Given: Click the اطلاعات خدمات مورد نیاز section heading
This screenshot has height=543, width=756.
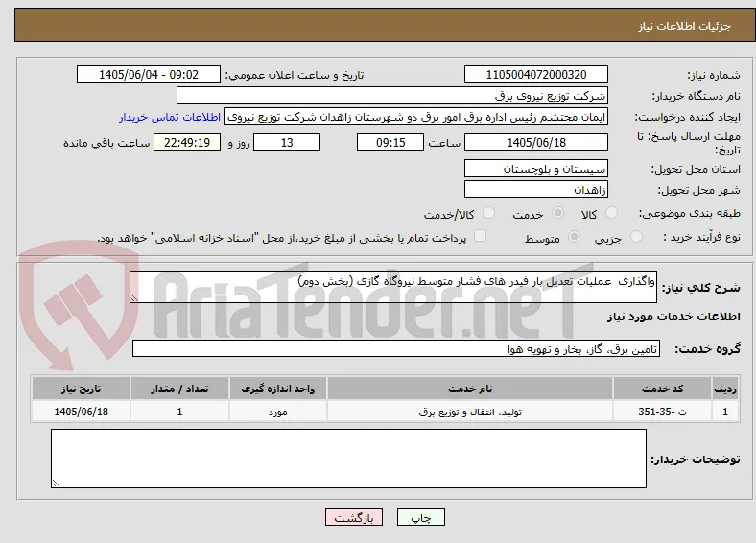Looking at the screenshot, I should (x=673, y=317).
